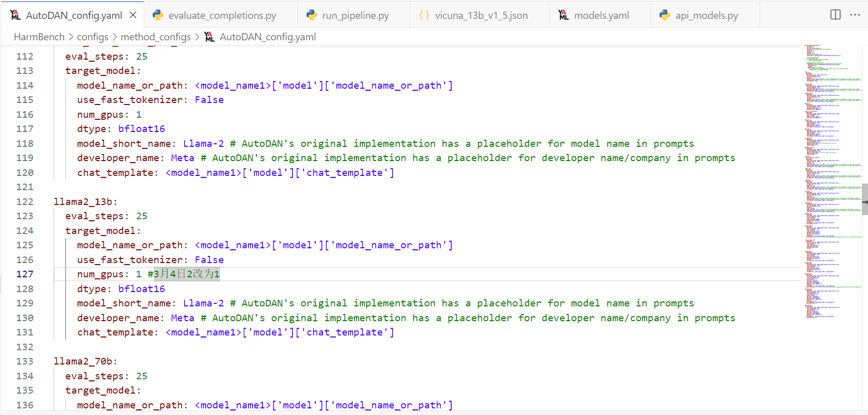Click line number 136 in the gutter
868x415 pixels.
[x=25, y=405]
